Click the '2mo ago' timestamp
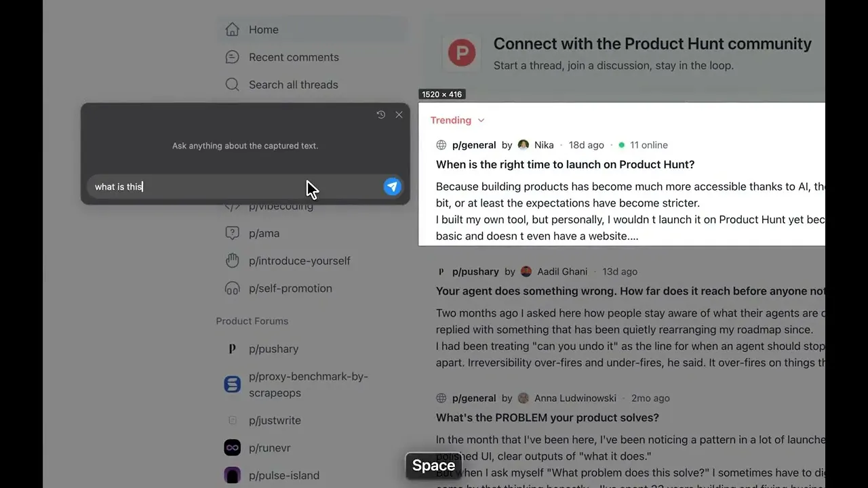 (x=650, y=399)
